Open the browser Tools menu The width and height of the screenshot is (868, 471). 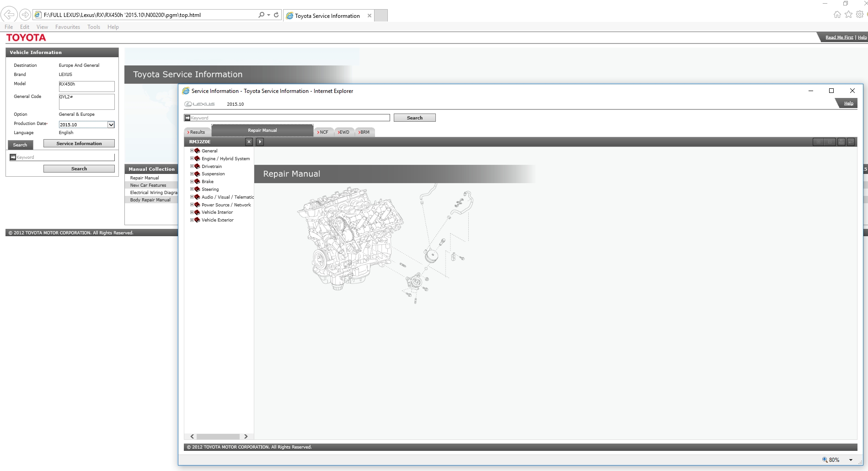pos(94,27)
